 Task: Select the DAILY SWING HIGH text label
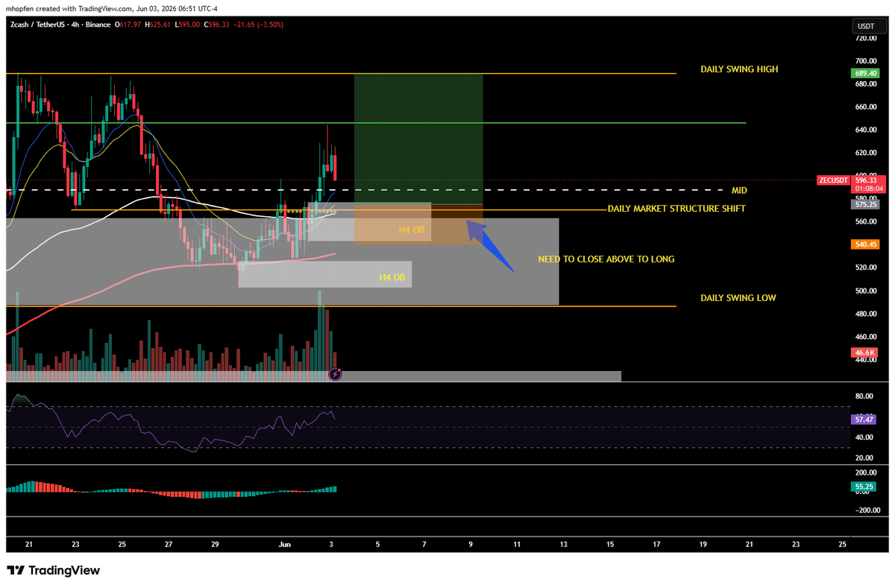pos(739,69)
